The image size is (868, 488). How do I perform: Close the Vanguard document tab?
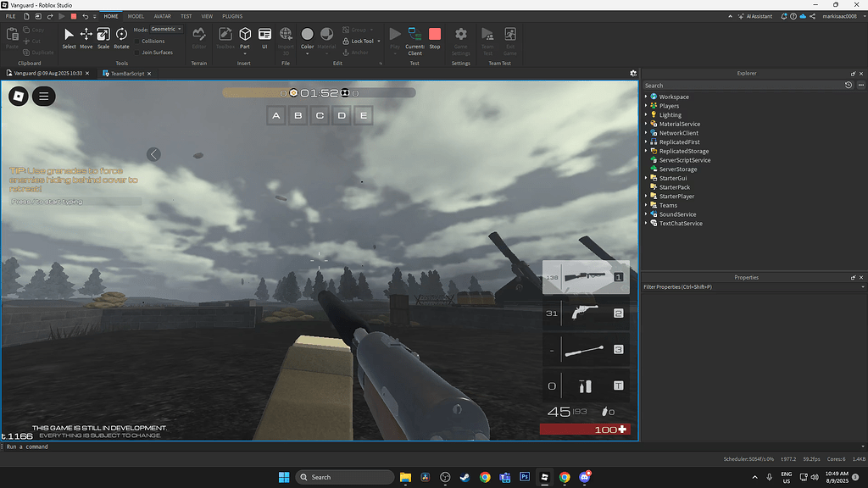tap(87, 73)
